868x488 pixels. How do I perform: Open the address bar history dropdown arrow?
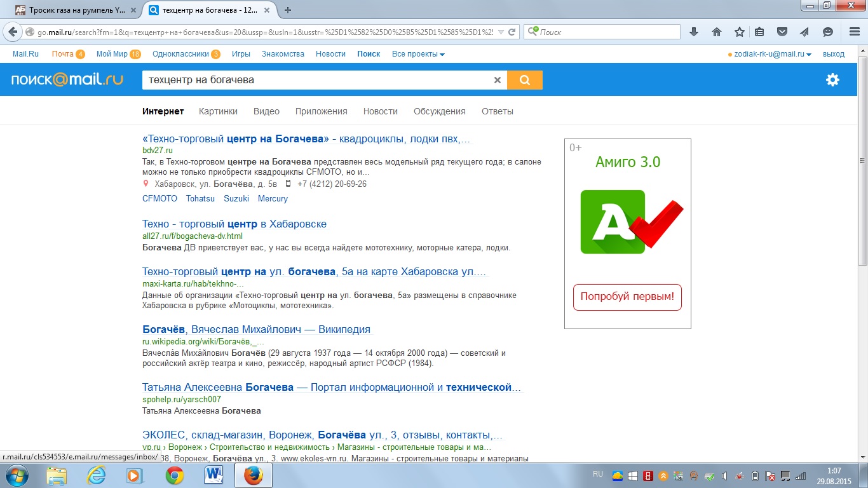coord(501,32)
